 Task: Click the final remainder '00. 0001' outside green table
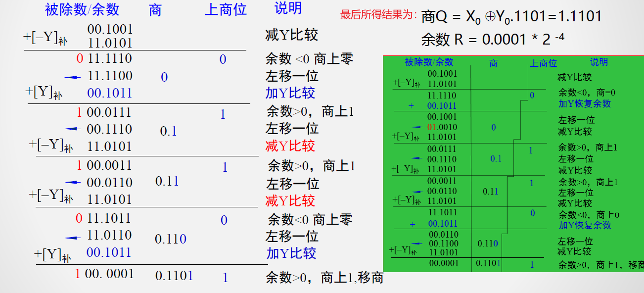109,273
